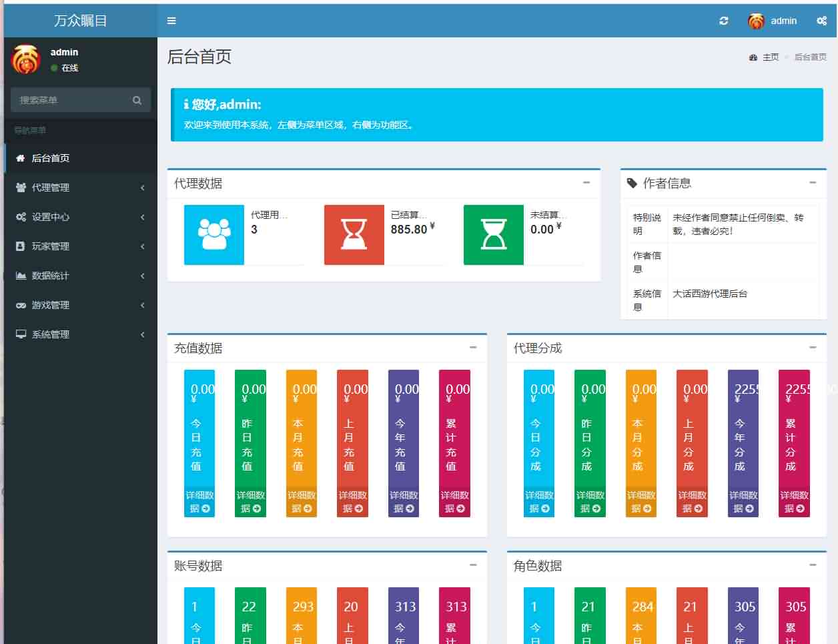The width and height of the screenshot is (838, 644).
Task: Click the gear icon at top right
Action: (821, 21)
